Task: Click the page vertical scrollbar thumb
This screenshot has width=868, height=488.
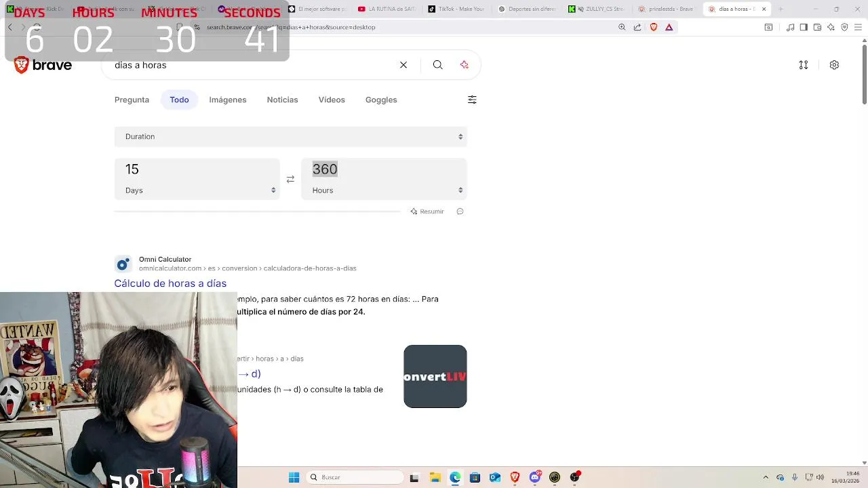Action: tap(865, 75)
